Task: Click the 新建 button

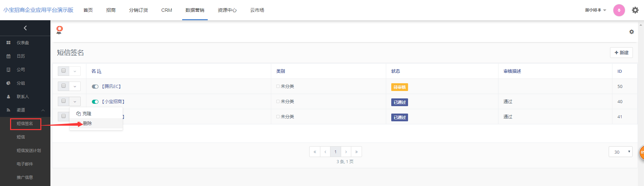Action: point(621,53)
